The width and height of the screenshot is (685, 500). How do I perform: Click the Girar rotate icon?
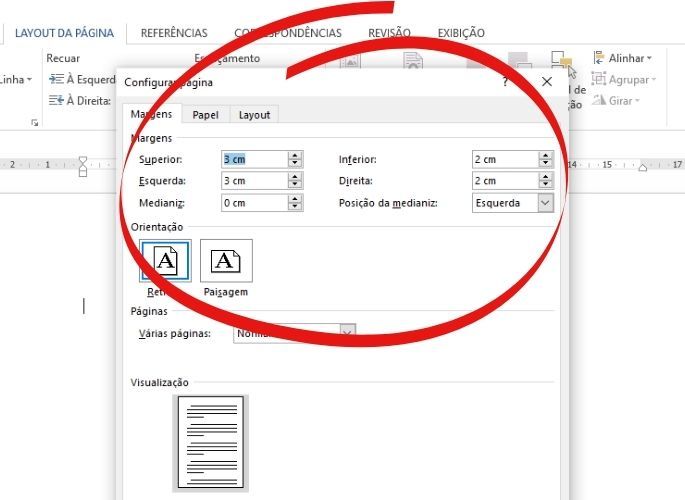(599, 101)
